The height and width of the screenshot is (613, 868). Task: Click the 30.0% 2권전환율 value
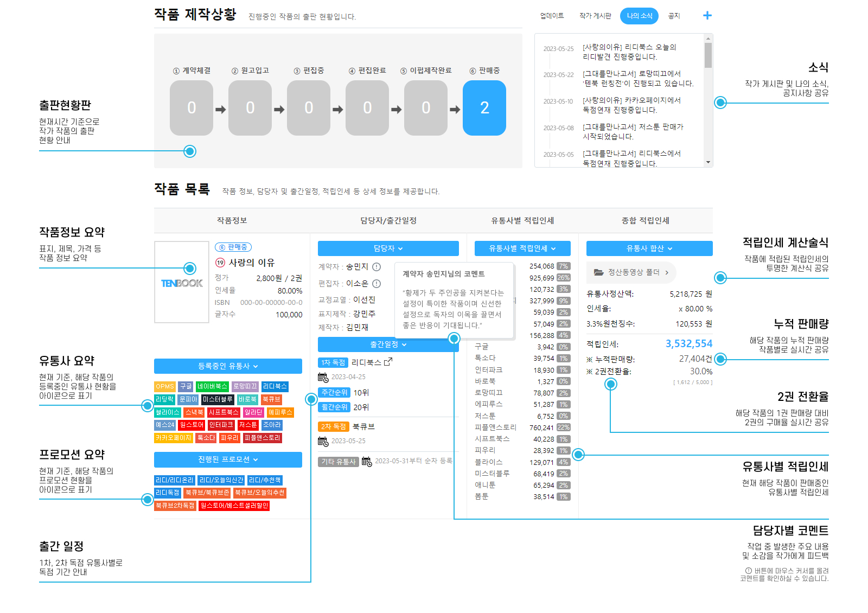[x=701, y=372]
